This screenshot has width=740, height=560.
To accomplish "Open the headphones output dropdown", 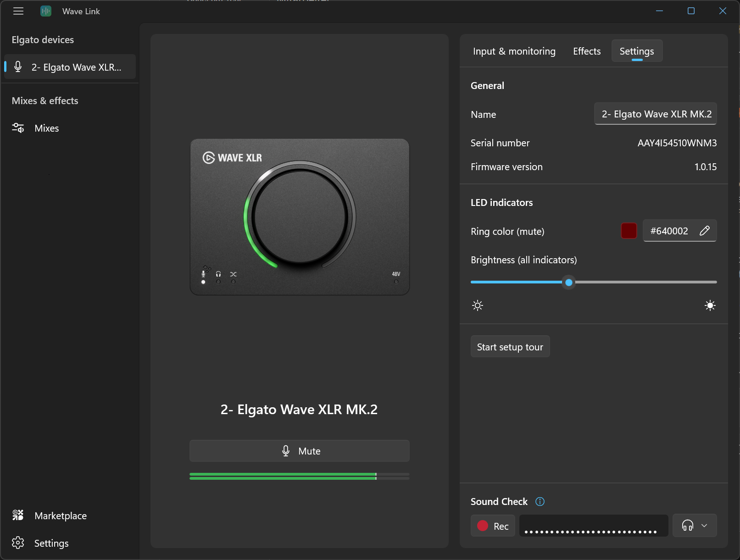I will tap(695, 526).
